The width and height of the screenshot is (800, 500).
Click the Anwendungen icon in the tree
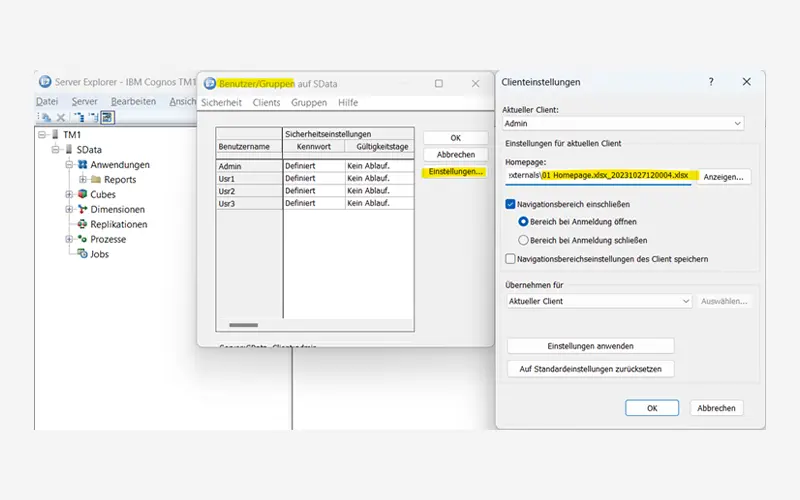tap(83, 164)
